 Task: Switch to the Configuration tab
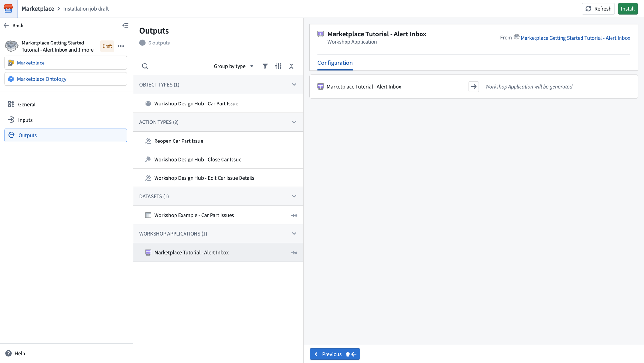(335, 63)
